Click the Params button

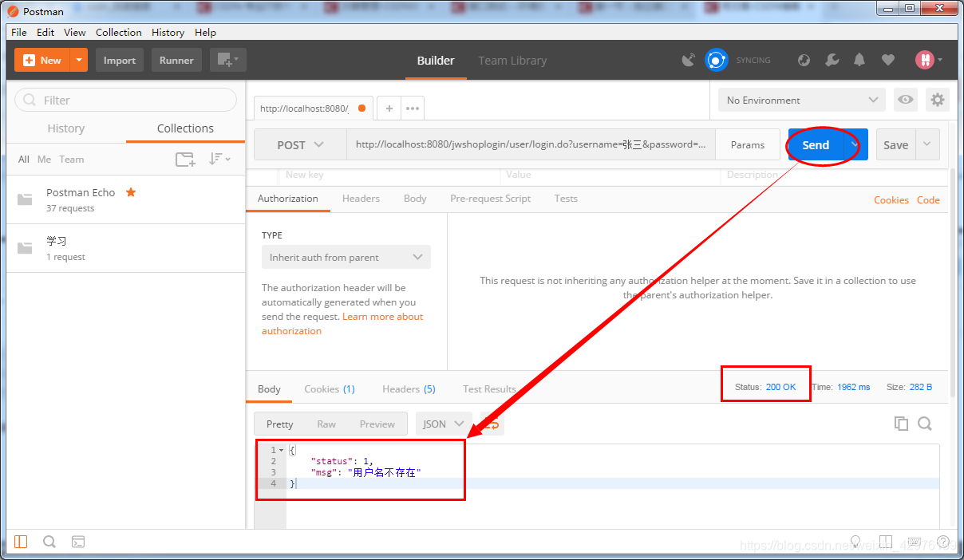click(x=748, y=144)
